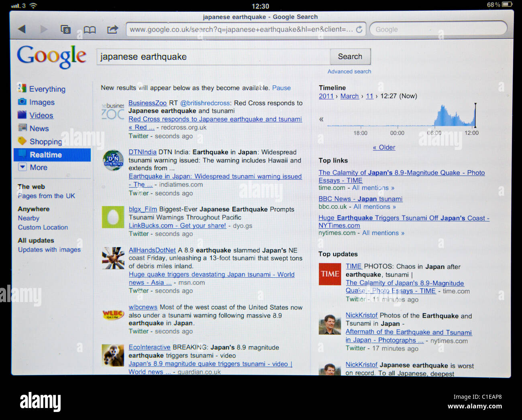Tap the Safari forward arrow
This screenshot has height=420, width=522.
click(44, 29)
